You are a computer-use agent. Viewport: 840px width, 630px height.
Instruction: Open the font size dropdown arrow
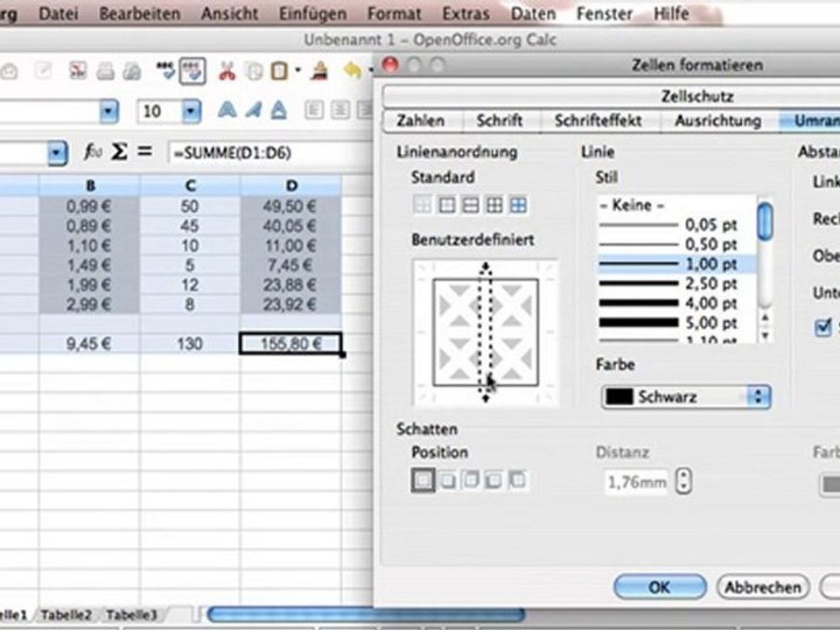coord(192,111)
